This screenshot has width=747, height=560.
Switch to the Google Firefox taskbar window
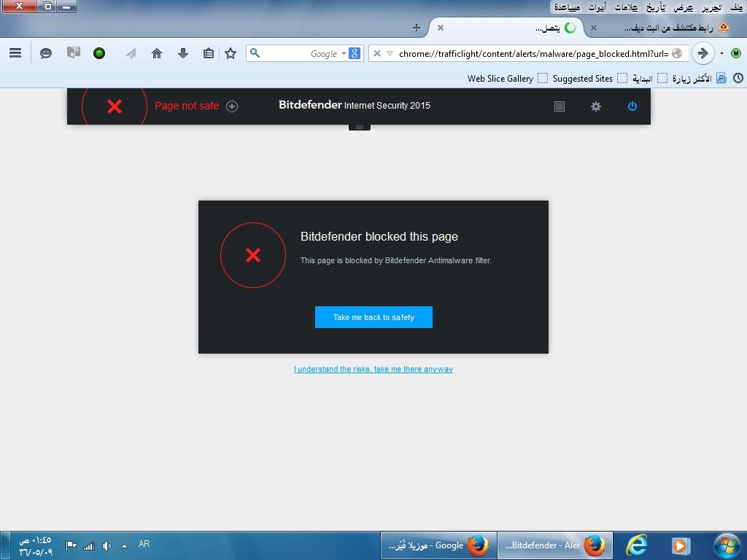point(438,545)
